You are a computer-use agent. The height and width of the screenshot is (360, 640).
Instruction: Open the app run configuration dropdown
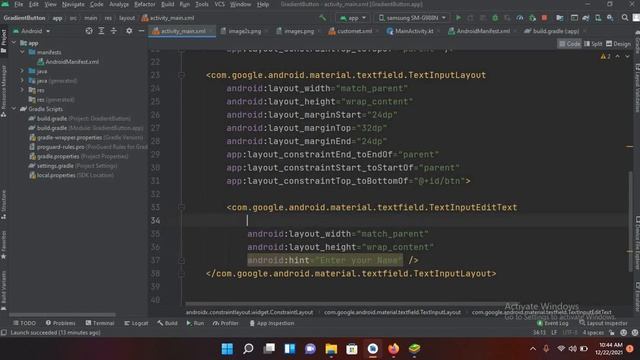point(353,18)
